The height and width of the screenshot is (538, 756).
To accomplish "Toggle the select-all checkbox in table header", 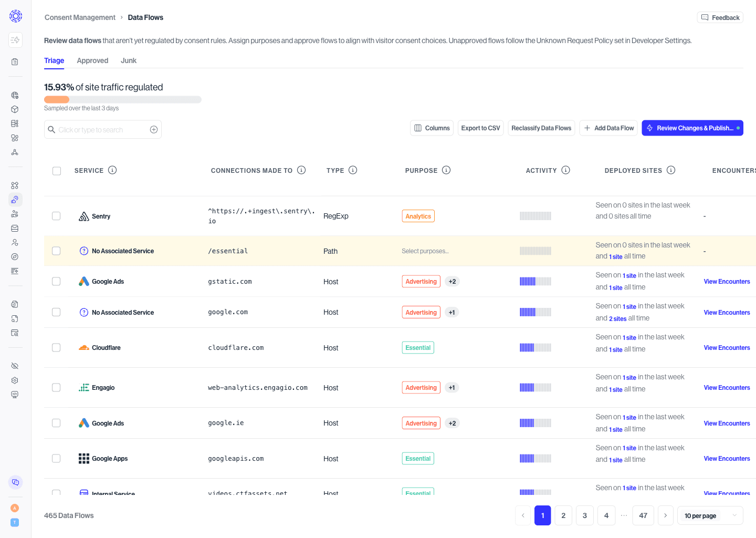I will [x=57, y=171].
